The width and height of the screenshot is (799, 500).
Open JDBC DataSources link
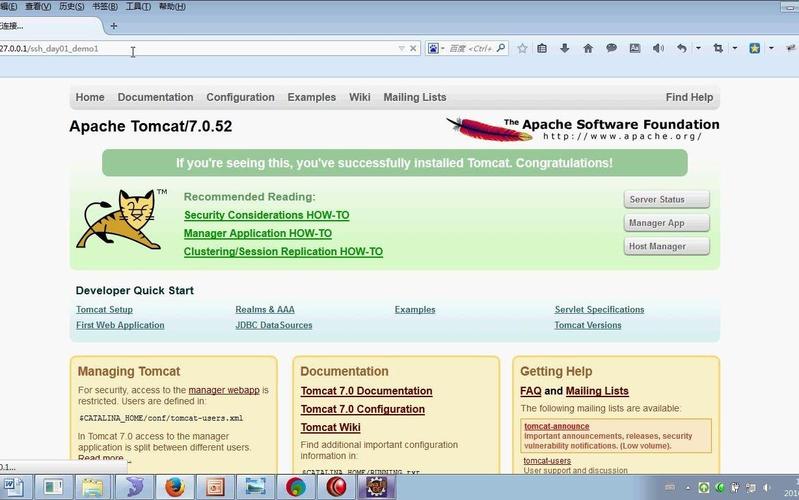(274, 325)
